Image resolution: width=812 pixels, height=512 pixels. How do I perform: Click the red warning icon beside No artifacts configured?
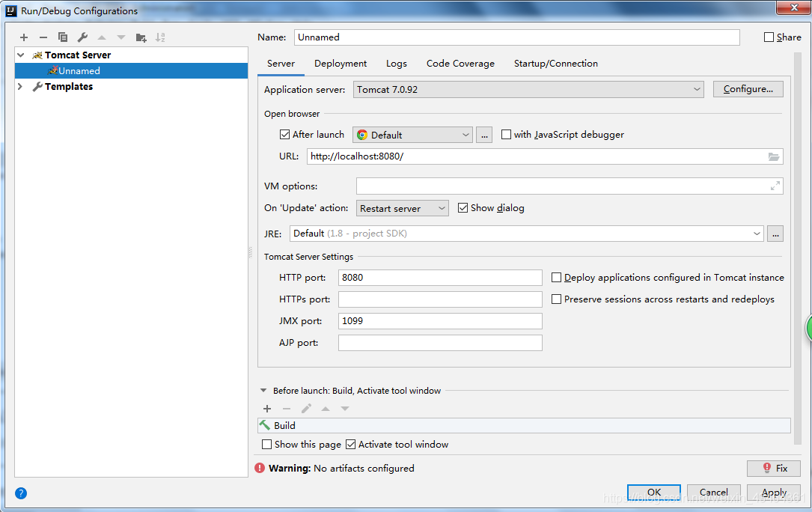point(260,468)
